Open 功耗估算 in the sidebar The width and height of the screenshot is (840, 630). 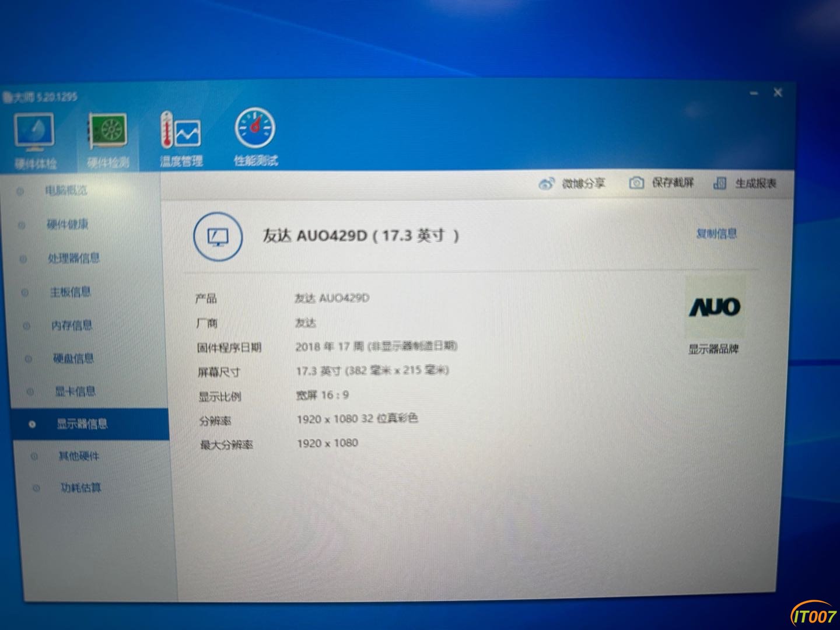pos(80,488)
